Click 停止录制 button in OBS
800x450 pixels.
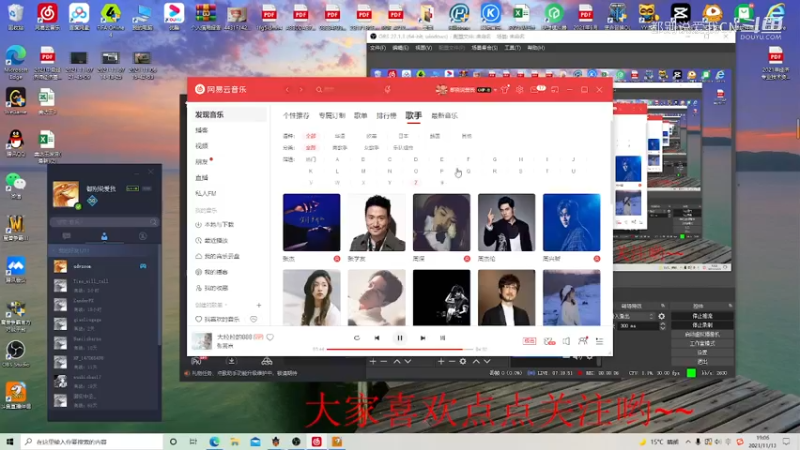coord(702,325)
